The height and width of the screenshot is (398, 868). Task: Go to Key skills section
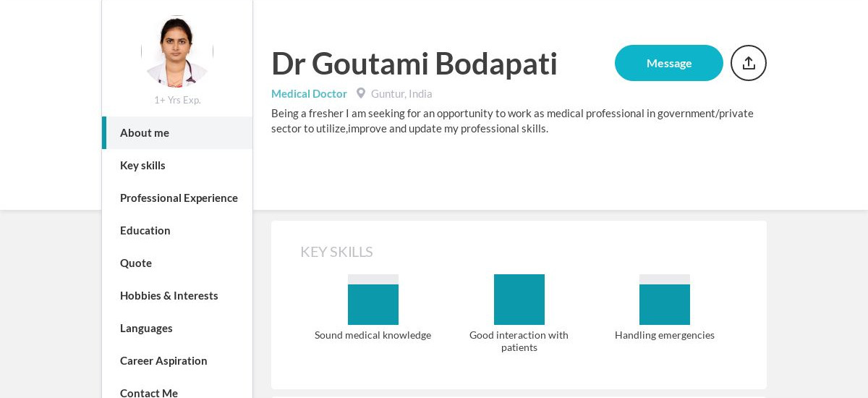[x=177, y=165]
